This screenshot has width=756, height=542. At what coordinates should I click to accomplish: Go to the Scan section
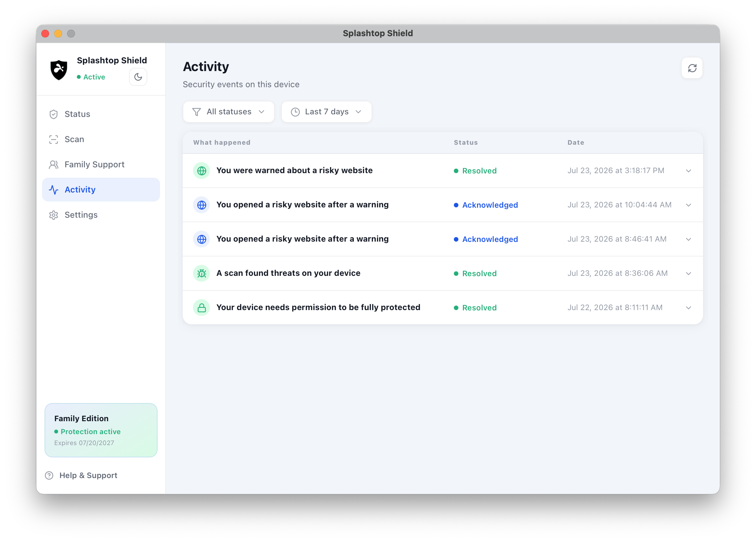pos(101,139)
